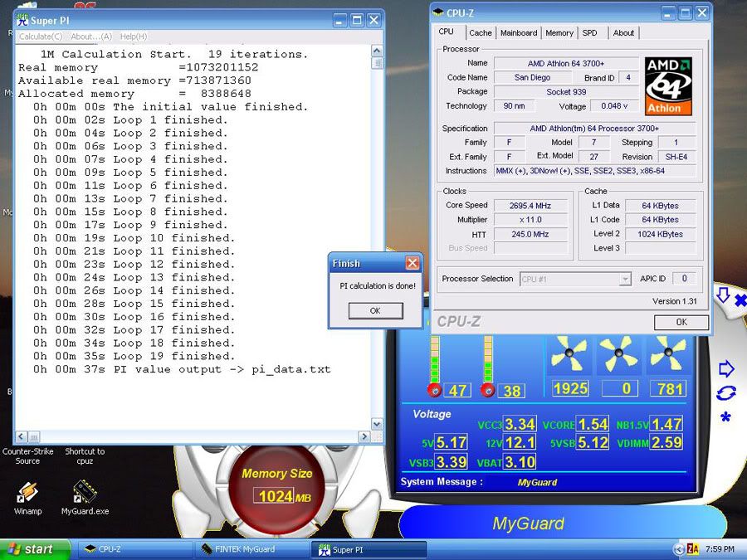
Task: Click the VCC3 reading 3.34 in MyGuard
Action: (x=520, y=424)
